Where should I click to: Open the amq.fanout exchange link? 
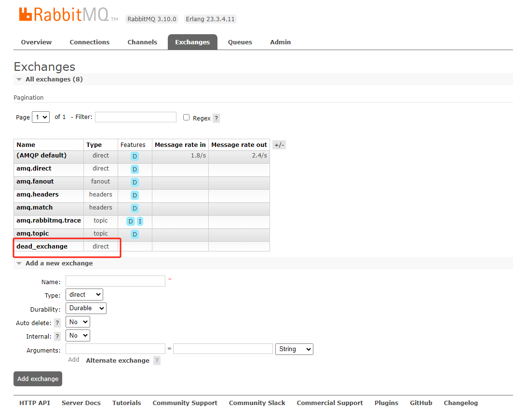(35, 182)
